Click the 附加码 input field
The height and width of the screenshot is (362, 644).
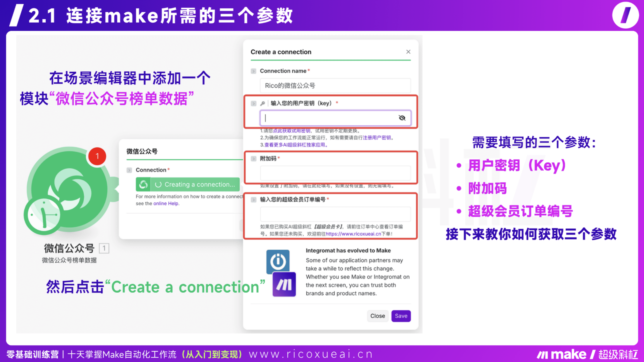(335, 173)
